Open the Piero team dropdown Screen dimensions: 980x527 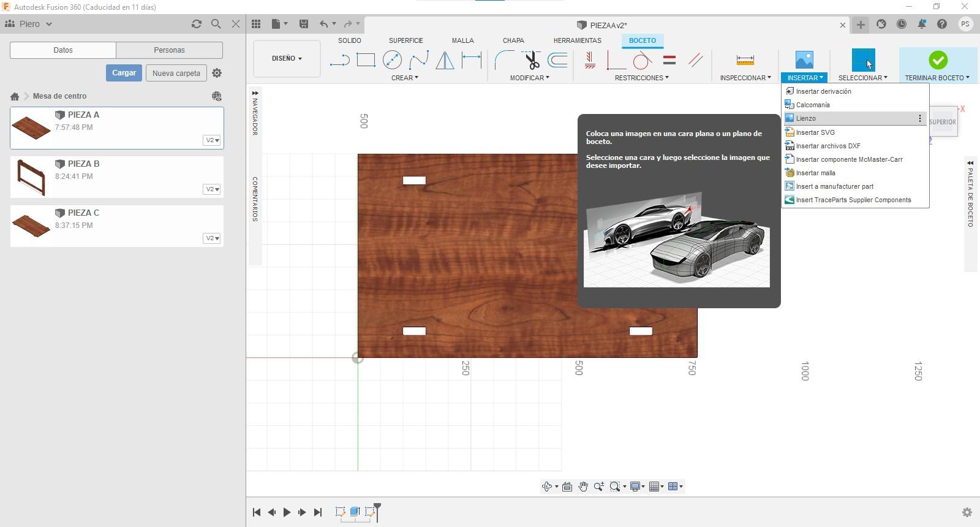(x=28, y=24)
